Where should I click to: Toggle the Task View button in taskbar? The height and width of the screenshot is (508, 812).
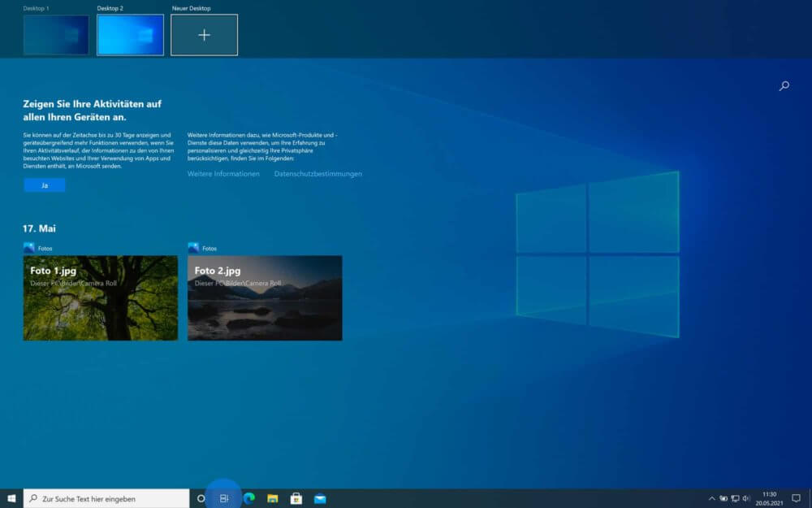coord(224,499)
